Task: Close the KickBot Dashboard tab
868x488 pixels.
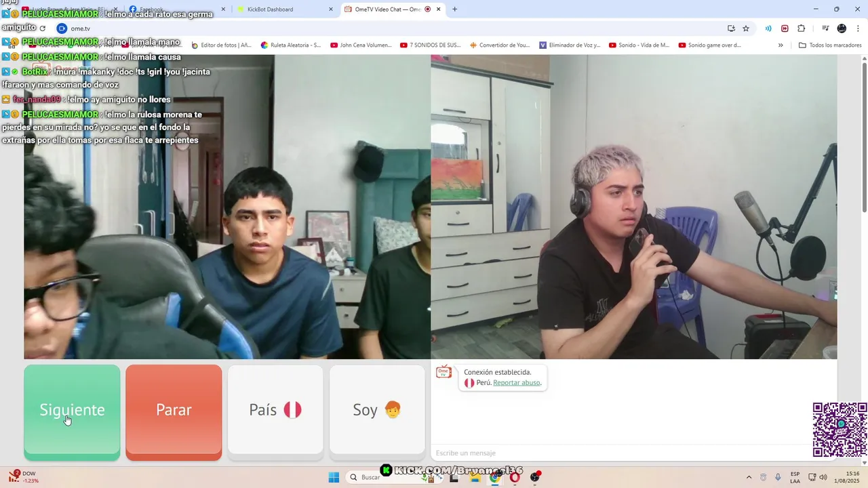Action: click(x=331, y=9)
